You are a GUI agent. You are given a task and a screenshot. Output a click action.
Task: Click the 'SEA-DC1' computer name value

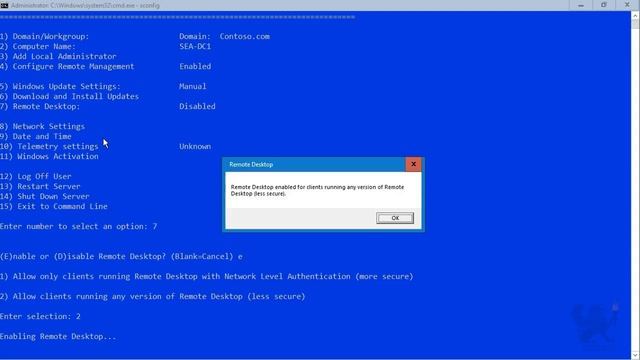click(195, 47)
